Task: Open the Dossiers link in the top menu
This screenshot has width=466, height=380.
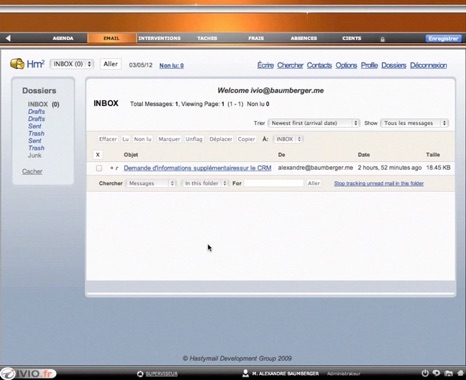Action: tap(394, 65)
